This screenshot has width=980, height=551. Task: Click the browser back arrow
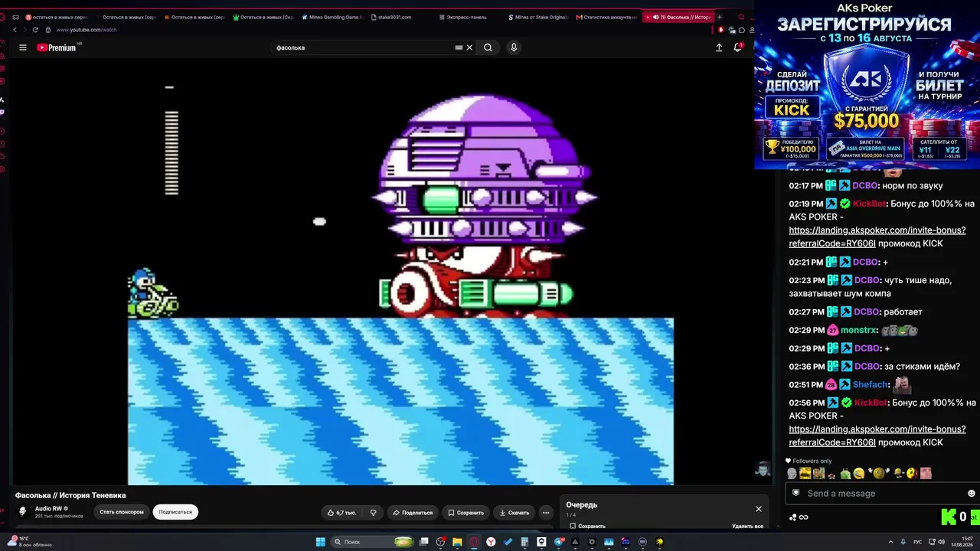click(15, 30)
